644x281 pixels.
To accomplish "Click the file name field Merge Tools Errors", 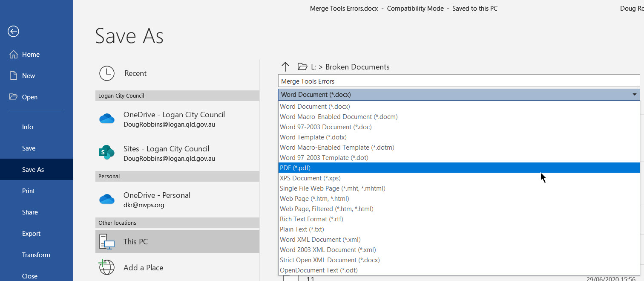I will [459, 81].
